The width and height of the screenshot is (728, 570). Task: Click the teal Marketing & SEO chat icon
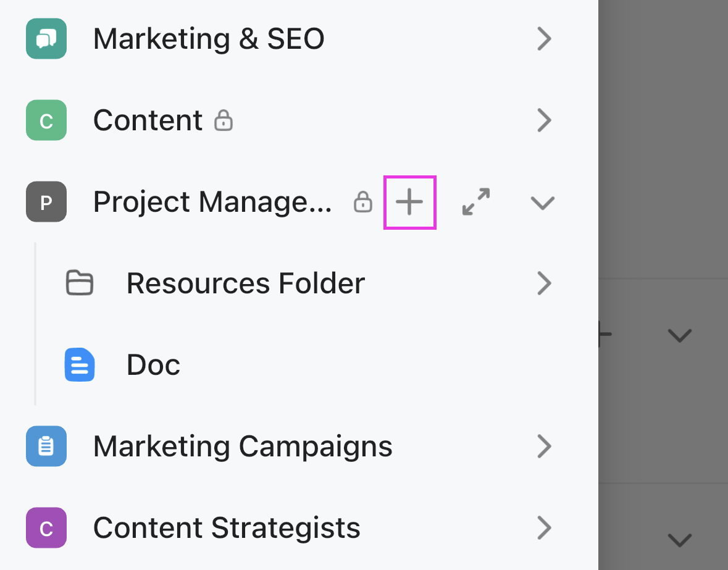(x=46, y=39)
